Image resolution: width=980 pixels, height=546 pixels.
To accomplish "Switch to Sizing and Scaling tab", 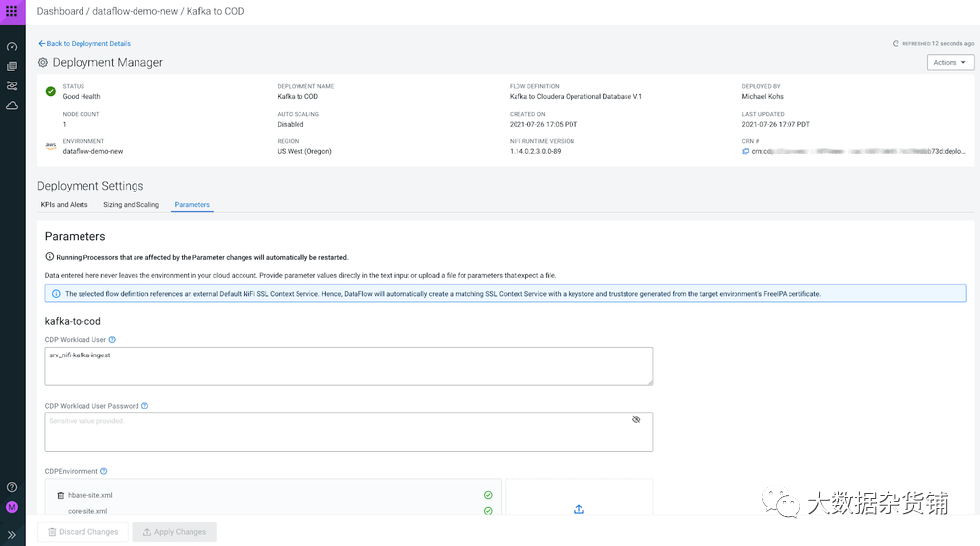I will (x=132, y=205).
